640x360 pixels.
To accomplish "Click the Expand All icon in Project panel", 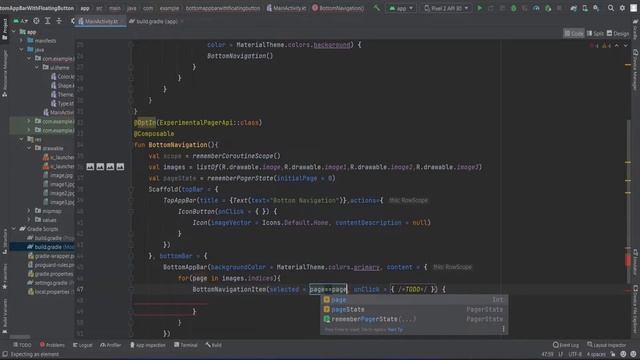I will 47,21.
